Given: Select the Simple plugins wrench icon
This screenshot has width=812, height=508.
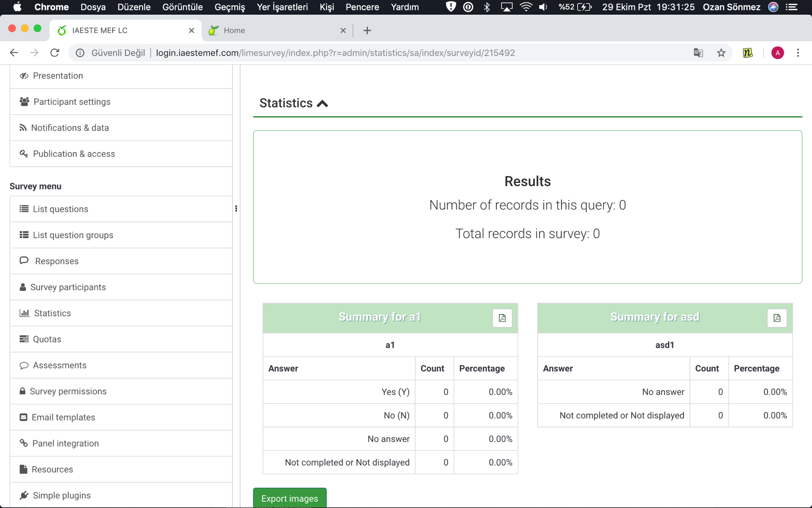Looking at the screenshot, I should 24,495.
